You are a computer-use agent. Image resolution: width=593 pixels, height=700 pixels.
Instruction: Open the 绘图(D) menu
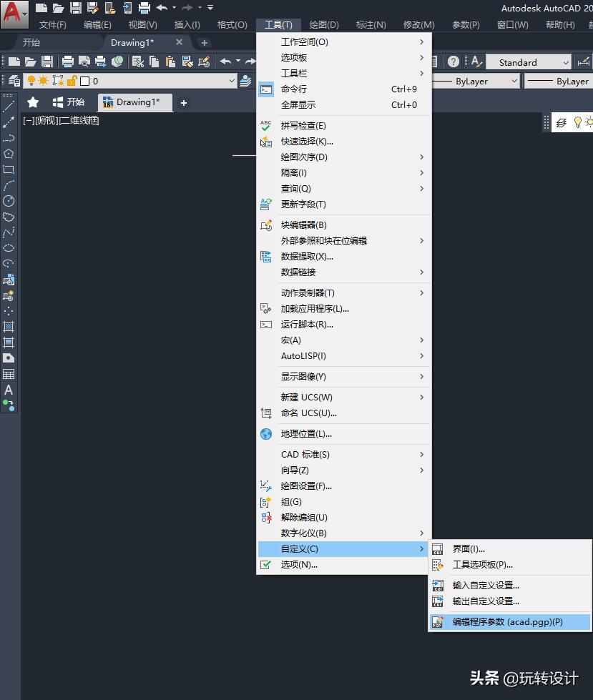(x=324, y=24)
